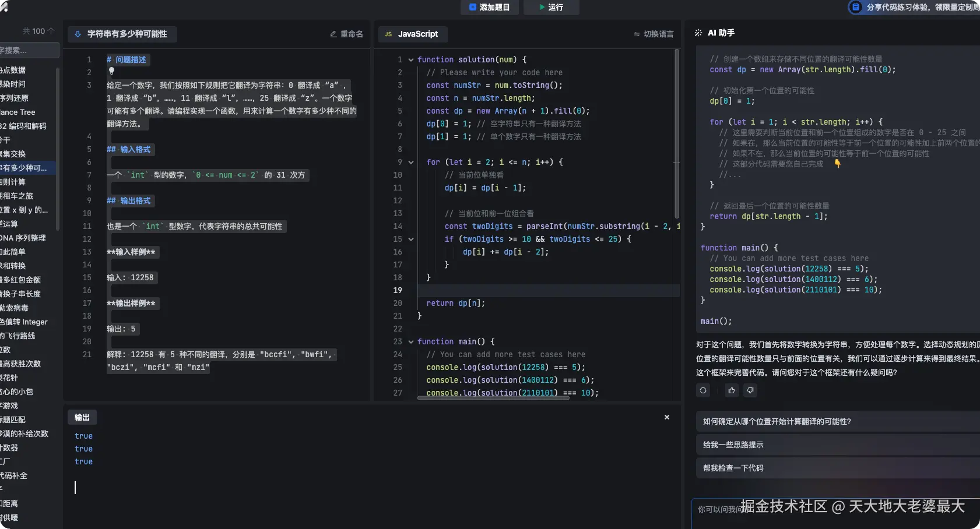Viewport: 980px width, 529px height.
Task: Click the AI 助手 sparkle icon
Action: click(698, 33)
